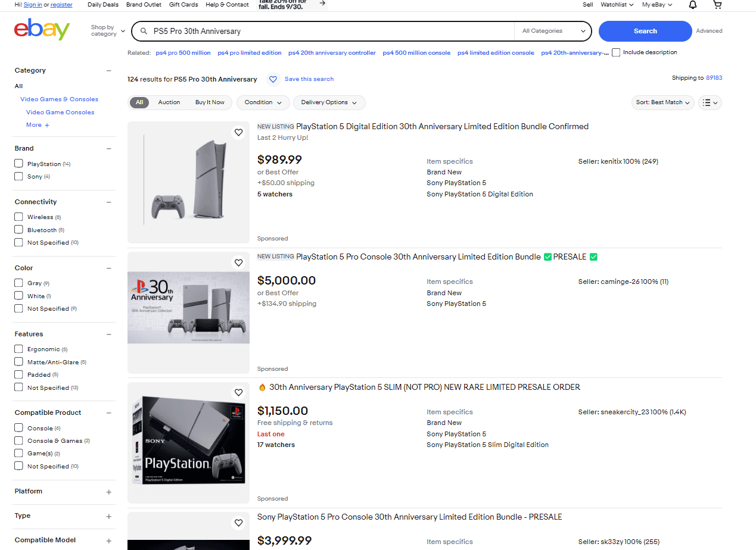This screenshot has height=550, width=756.
Task: Collapse the Compatible Product section
Action: (x=108, y=413)
